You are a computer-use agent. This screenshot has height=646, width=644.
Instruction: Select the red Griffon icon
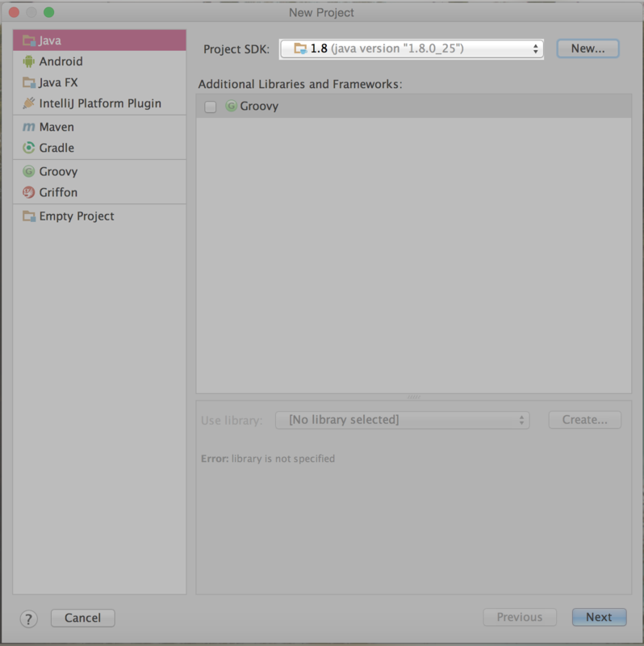[29, 192]
